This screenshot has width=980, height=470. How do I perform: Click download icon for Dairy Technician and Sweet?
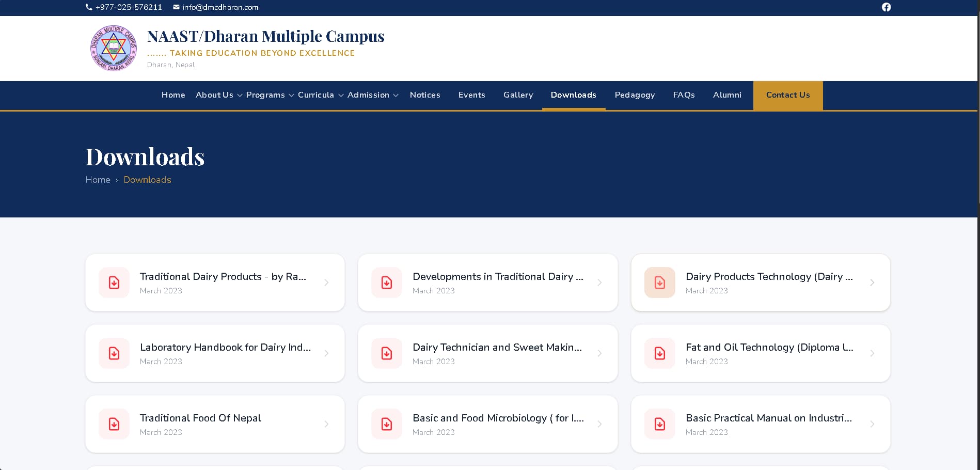[x=387, y=353]
